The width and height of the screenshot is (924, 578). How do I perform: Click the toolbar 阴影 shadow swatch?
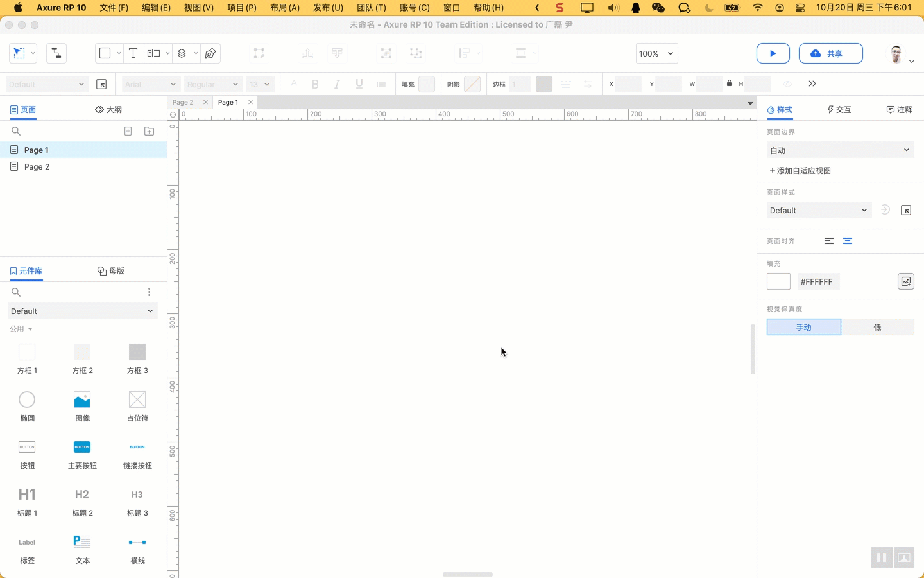[472, 84]
